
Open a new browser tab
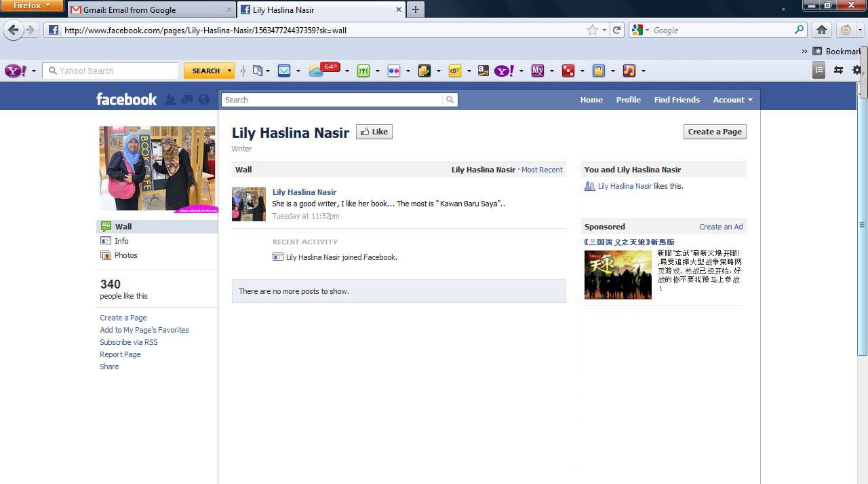pos(416,10)
